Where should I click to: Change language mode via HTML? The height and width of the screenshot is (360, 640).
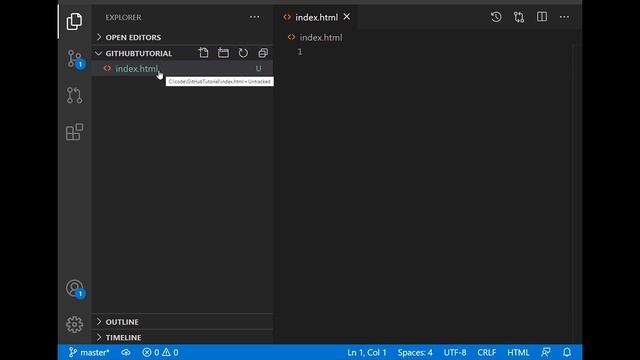click(x=518, y=352)
